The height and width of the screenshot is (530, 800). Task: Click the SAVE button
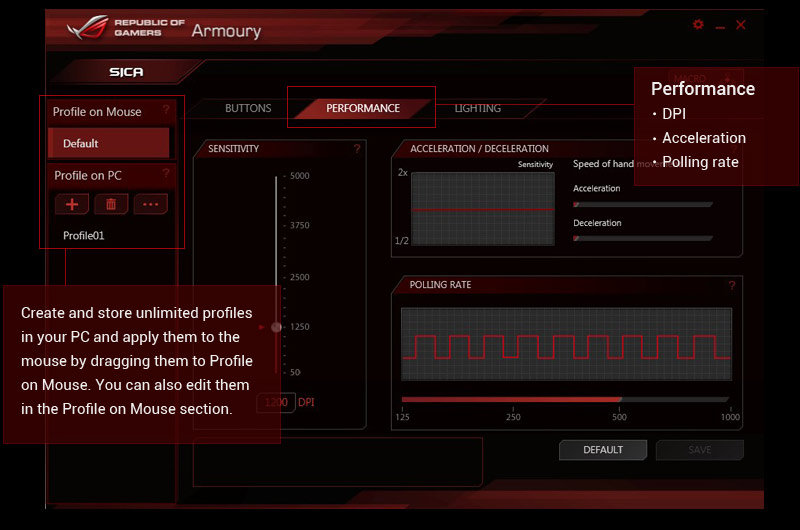pyautogui.click(x=699, y=450)
